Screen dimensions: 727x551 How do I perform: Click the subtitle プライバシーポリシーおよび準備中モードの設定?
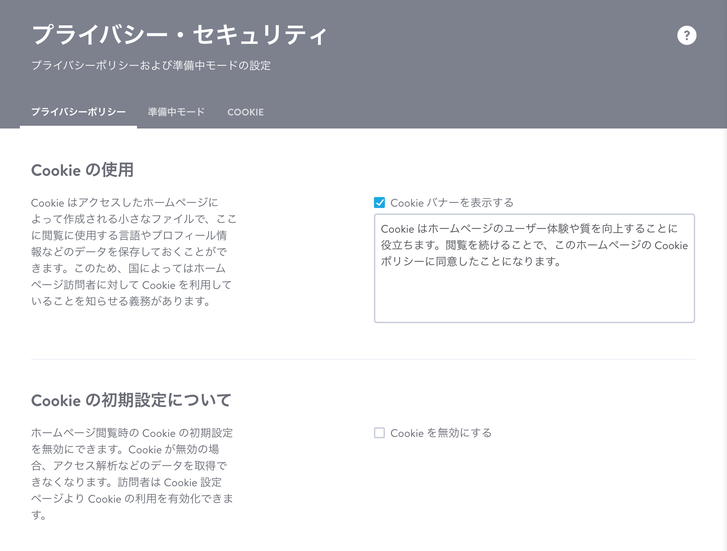pyautogui.click(x=151, y=65)
